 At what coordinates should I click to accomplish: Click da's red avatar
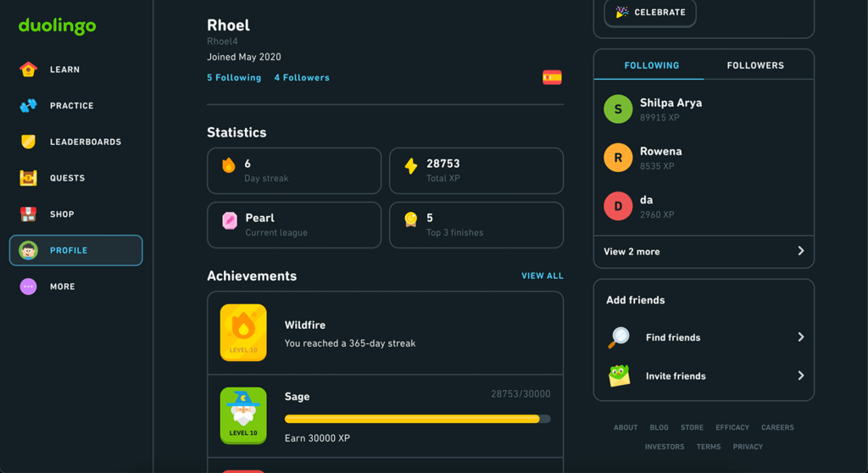coord(618,206)
